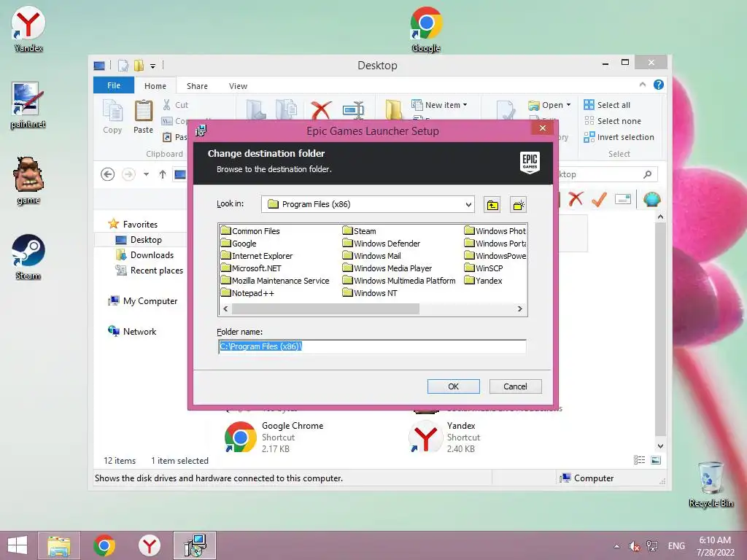Select the Yandex shortcut file in Explorer
747x560 pixels.
coord(445,437)
